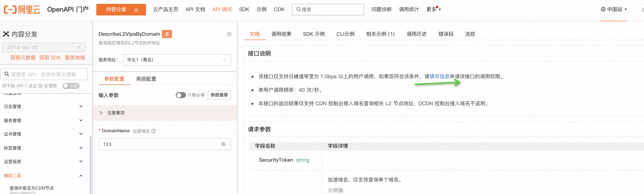Image resolution: width=644 pixels, height=194 pixels.
Task: Switch to 参数配置 tab
Action: click(114, 79)
